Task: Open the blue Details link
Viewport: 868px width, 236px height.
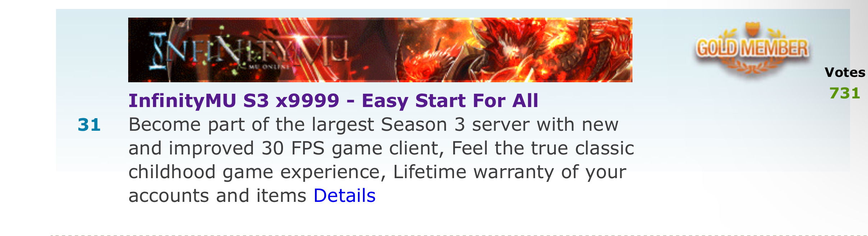Action: (x=344, y=196)
